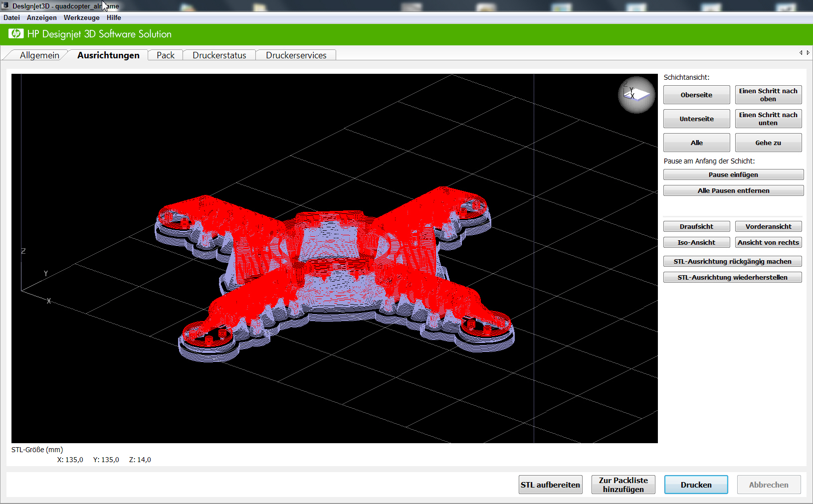813x504 pixels.
Task: Insert a pause with Pause einfügen
Action: 734,174
